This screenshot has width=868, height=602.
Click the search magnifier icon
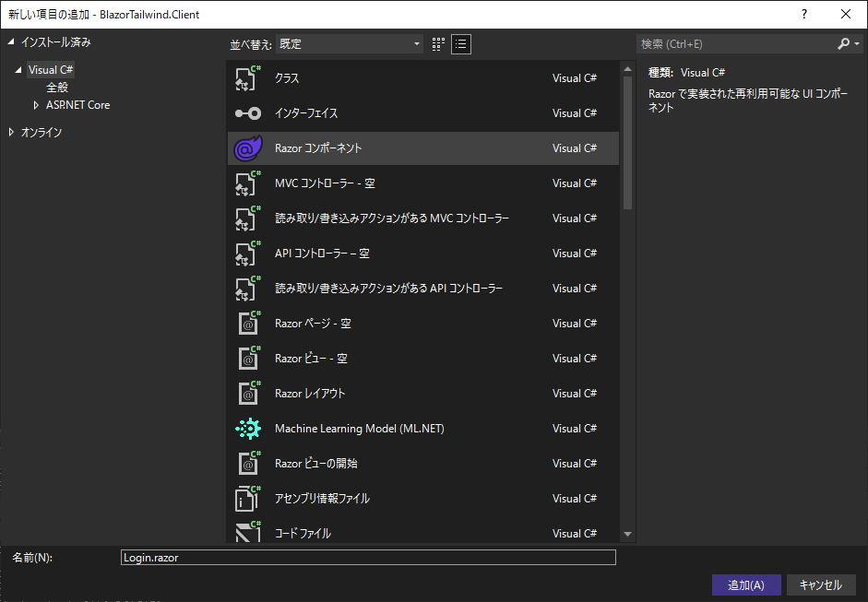pos(843,43)
